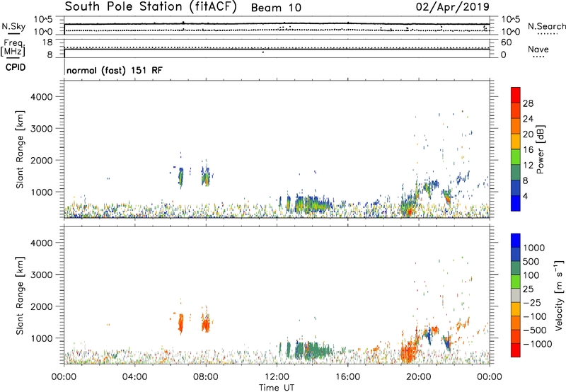Pick the red bottom segment of velocity colorbar

coord(516,350)
